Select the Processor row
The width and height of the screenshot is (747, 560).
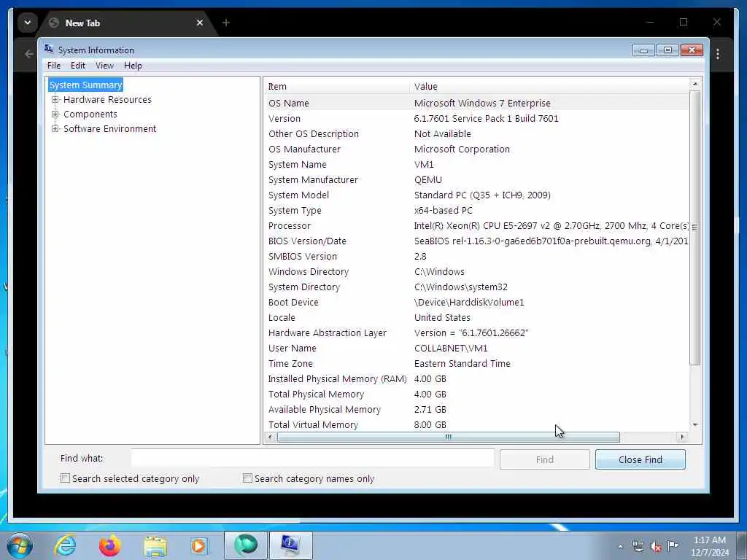[x=476, y=225]
